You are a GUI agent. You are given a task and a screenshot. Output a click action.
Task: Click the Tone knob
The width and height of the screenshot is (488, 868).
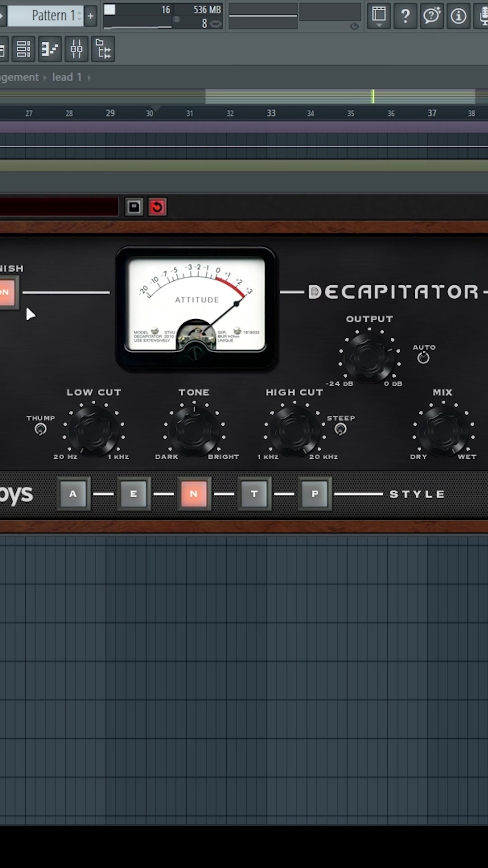coord(194,430)
